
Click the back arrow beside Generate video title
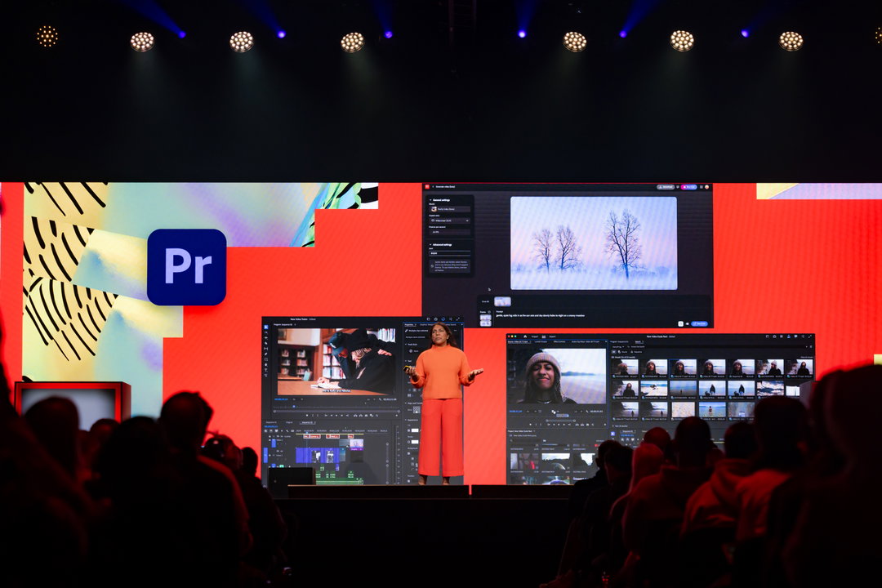click(433, 187)
